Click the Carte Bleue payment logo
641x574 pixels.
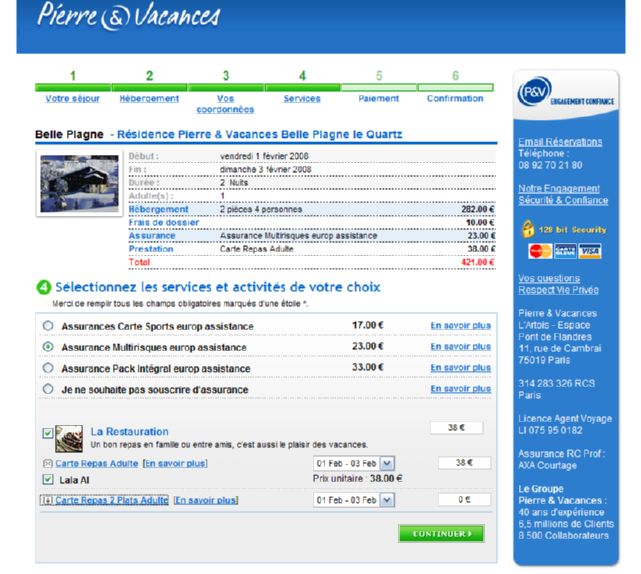point(565,251)
